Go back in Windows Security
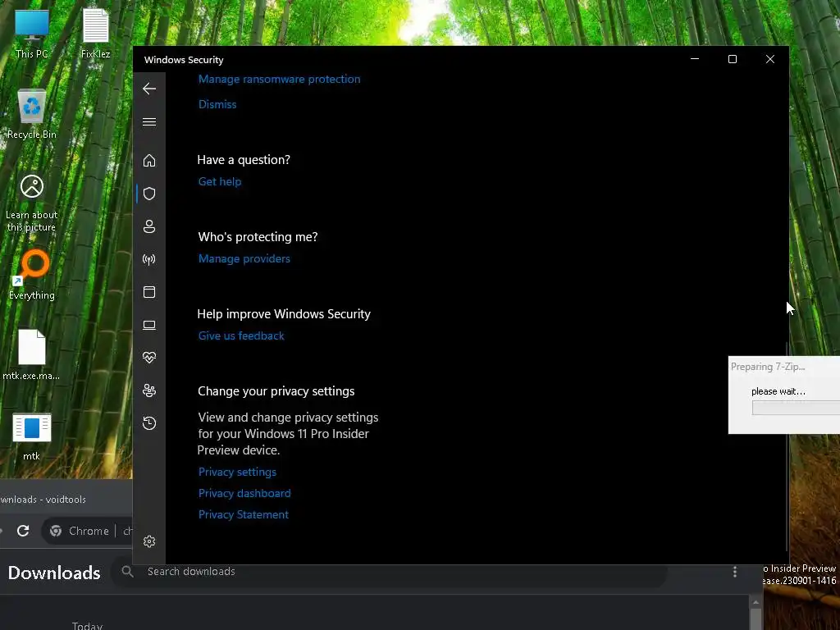 point(149,89)
